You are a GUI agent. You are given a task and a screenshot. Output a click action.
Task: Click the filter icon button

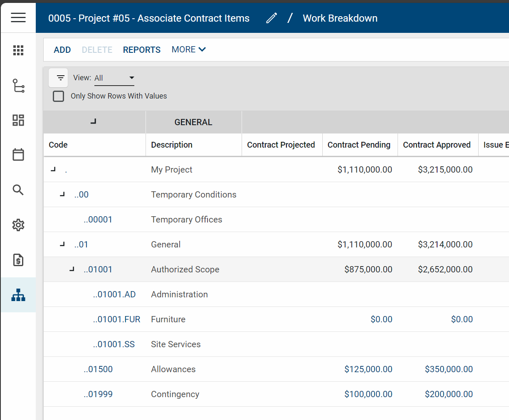60,78
